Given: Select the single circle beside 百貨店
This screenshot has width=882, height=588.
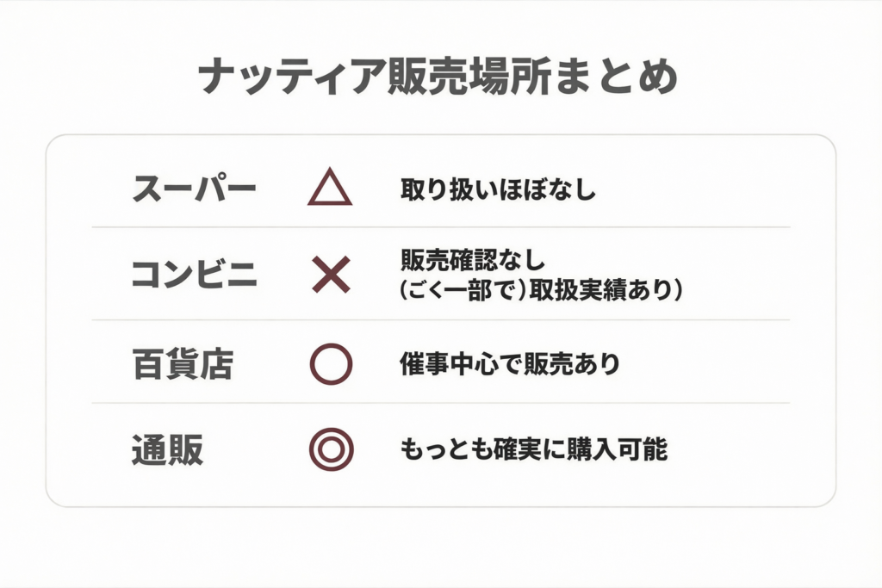Looking at the screenshot, I should (331, 364).
